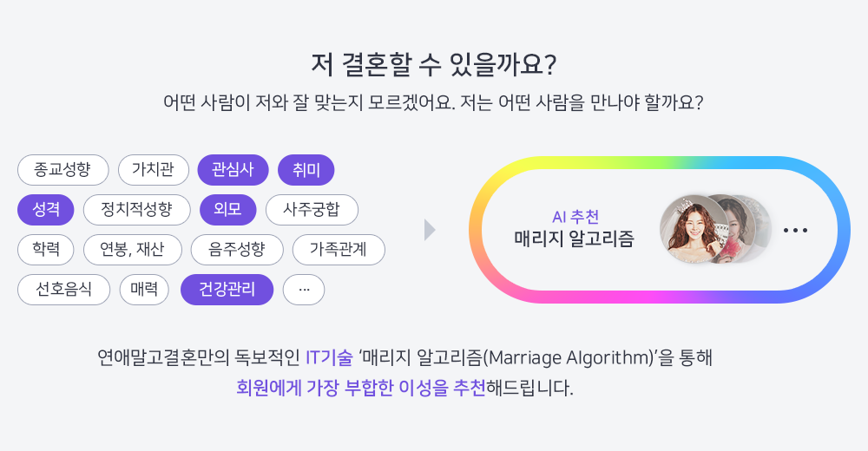Click the three dots beside the photos
Image resolution: width=868 pixels, height=451 pixels.
795,230
